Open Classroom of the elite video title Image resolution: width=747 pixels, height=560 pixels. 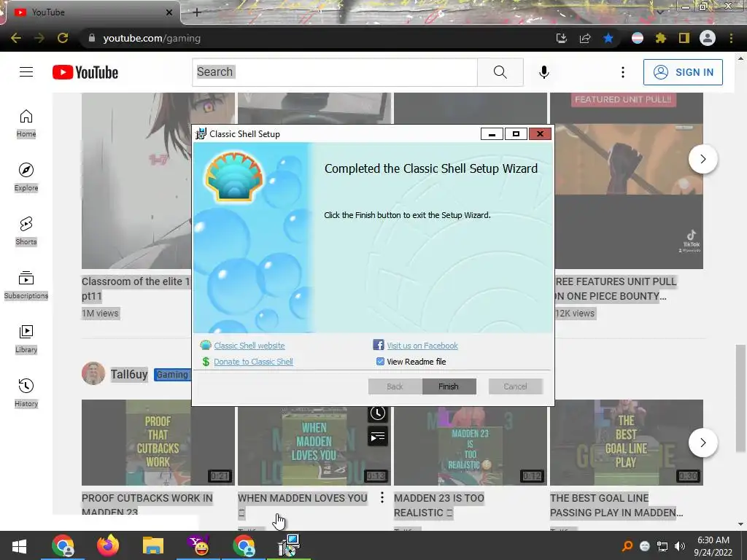pos(136,289)
